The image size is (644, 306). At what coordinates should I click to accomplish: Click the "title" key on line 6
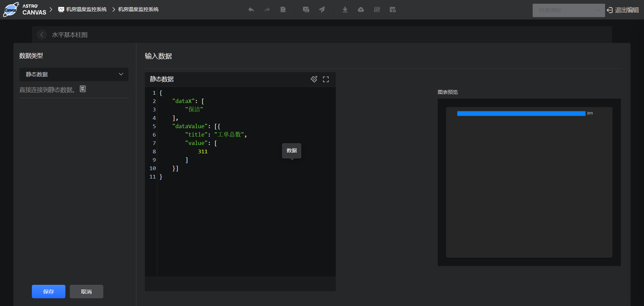[x=196, y=135]
